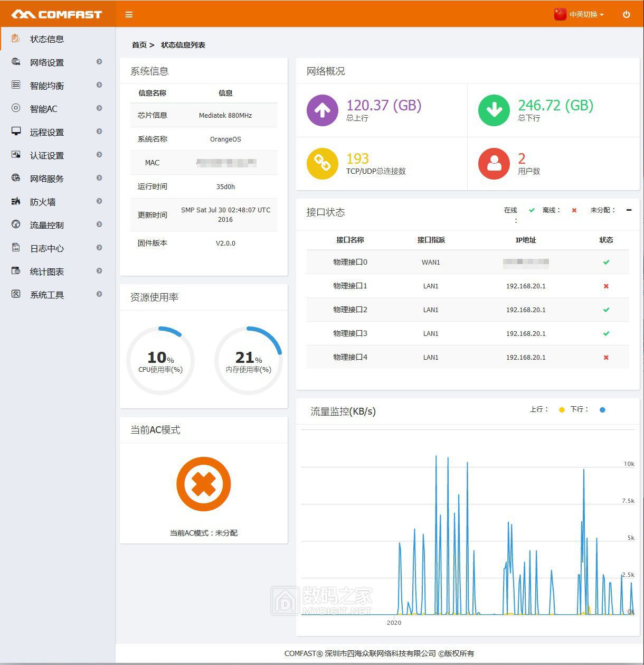Image resolution: width=644 pixels, height=665 pixels.
Task: Click the 246.72 (GB) download value
Action: [555, 105]
